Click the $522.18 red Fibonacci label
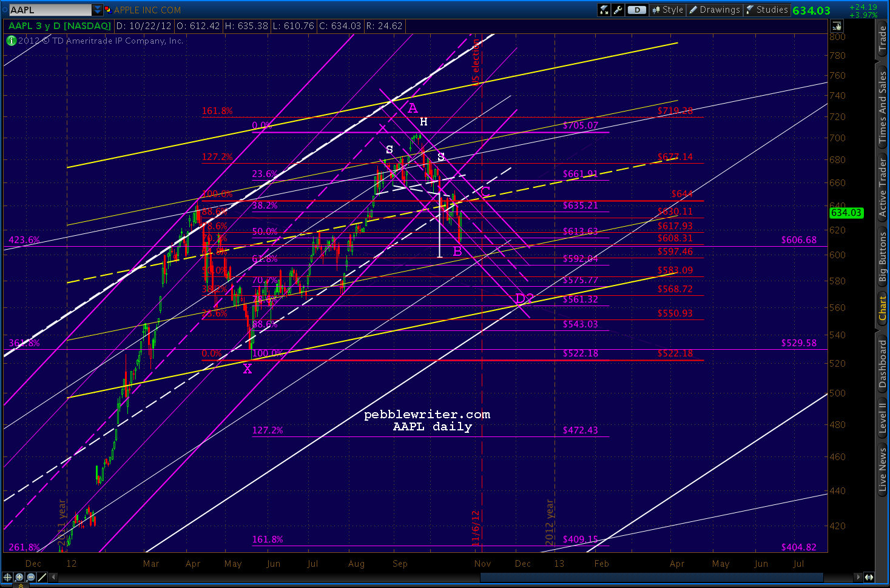The image size is (890, 588). point(675,353)
